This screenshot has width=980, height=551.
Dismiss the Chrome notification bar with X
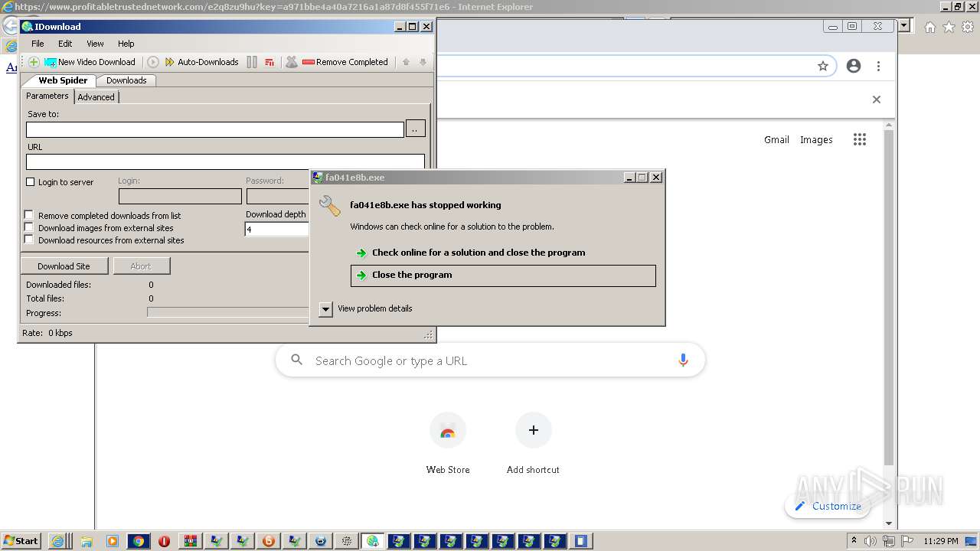click(877, 99)
